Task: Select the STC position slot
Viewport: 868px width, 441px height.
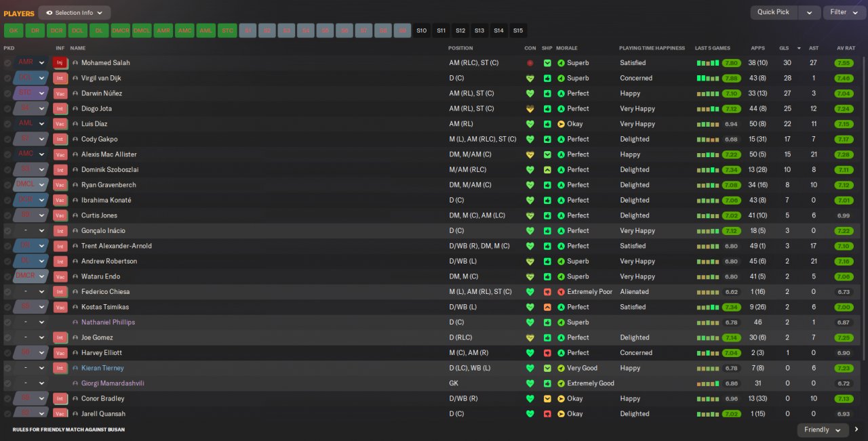Action: [227, 30]
